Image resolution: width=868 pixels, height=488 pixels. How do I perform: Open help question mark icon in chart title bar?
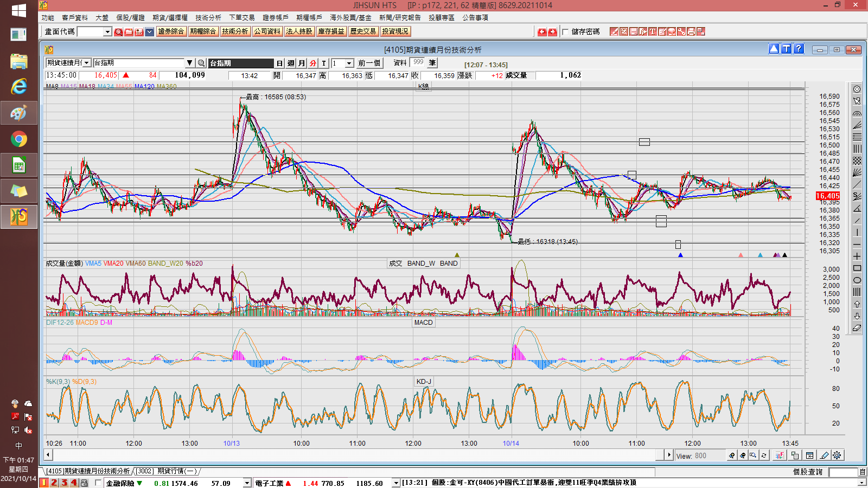(799, 49)
